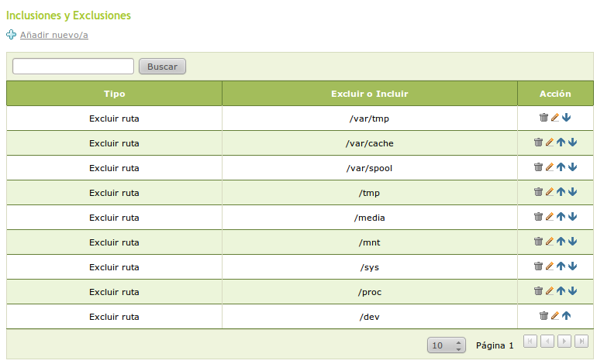Edit the /mnt exclusion with pencil icon
This screenshot has width=597, height=364.
coord(550,242)
